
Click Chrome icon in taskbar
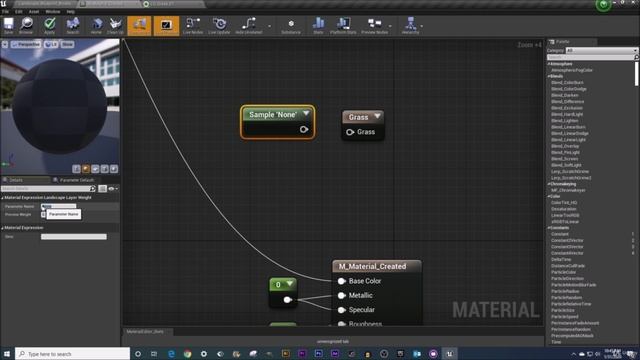[x=187, y=353]
